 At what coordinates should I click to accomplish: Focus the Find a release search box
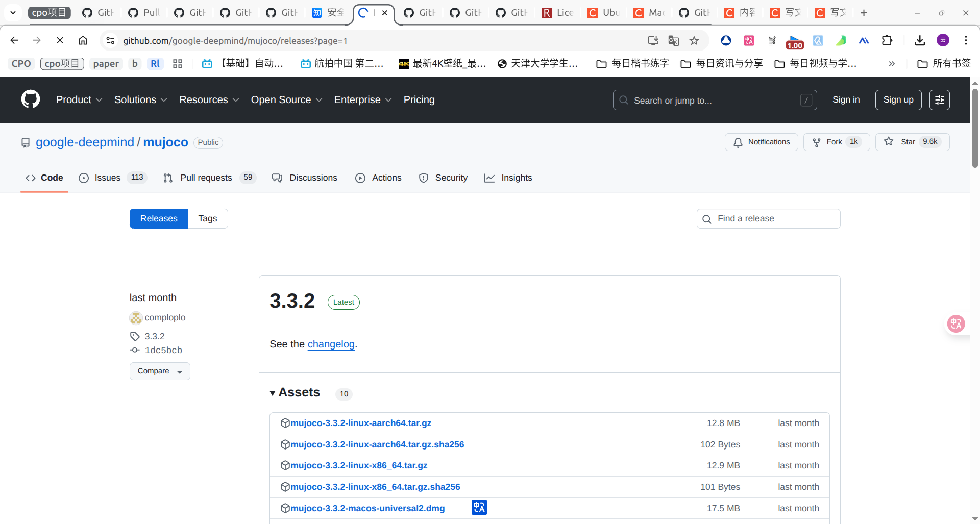point(768,218)
